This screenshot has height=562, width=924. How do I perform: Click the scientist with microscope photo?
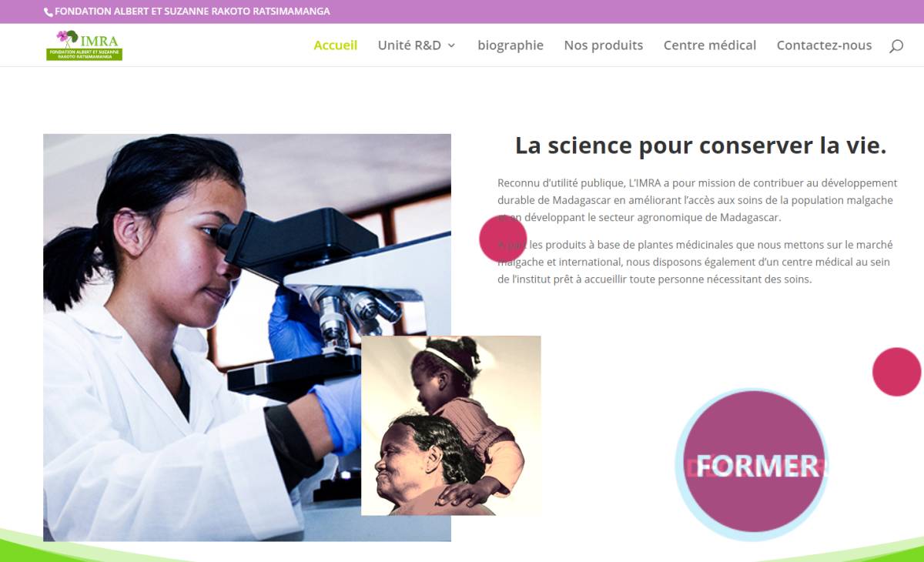coord(247,337)
